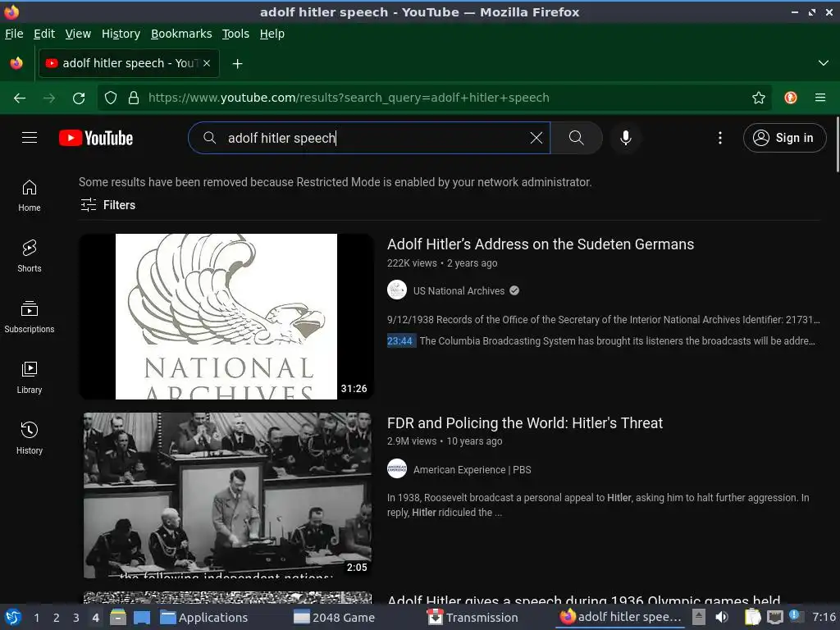Click the show desktop icon in taskbar
The height and width of the screenshot is (630, 840).
[x=141, y=617]
